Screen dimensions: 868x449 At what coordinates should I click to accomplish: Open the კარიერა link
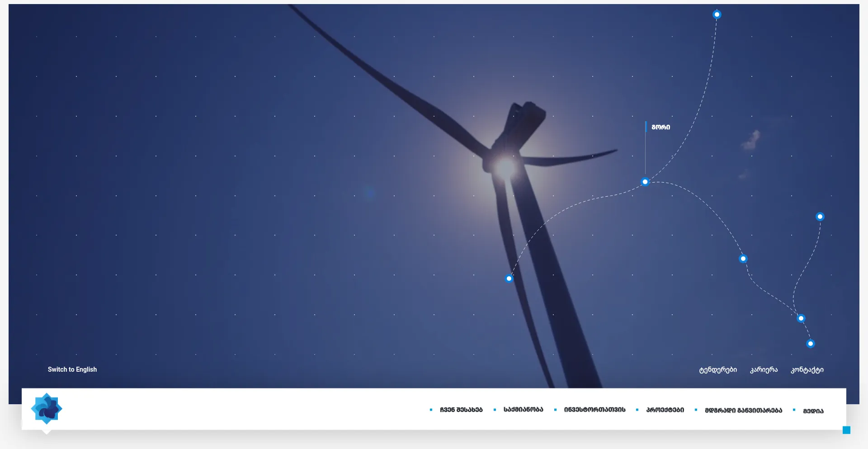coord(764,370)
